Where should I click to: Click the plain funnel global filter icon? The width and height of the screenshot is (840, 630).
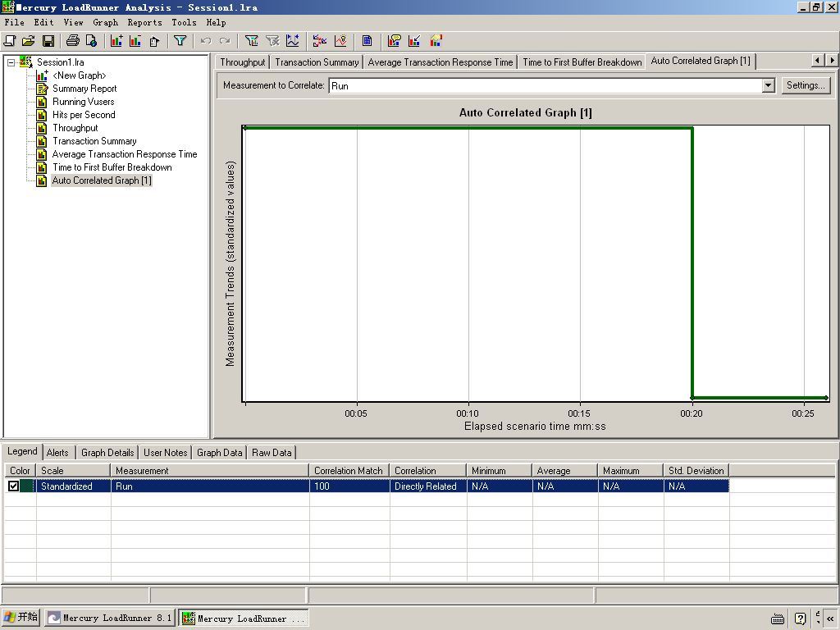(180, 41)
